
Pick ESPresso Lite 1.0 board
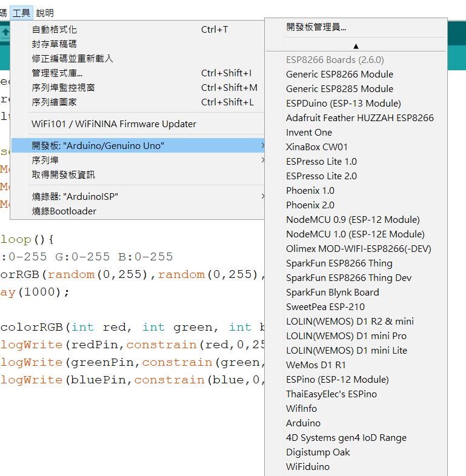click(x=356, y=162)
